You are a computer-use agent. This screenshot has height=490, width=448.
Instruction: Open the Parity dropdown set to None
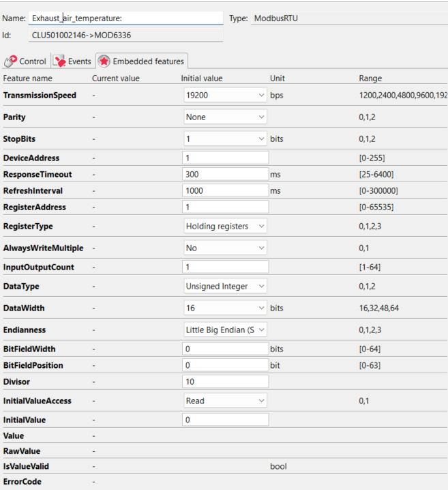point(225,117)
